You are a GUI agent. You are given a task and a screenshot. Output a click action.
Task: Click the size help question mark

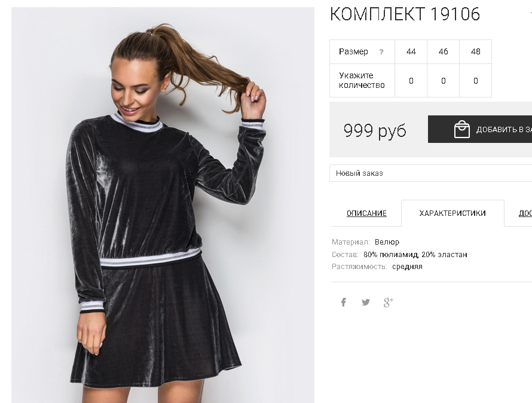click(381, 52)
